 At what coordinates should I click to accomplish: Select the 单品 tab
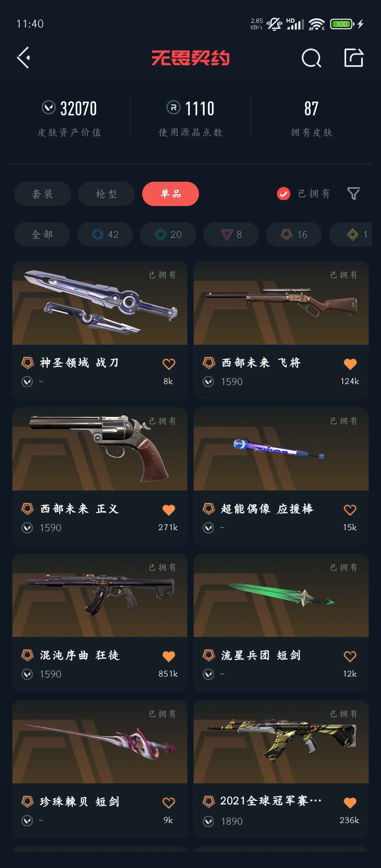[170, 194]
